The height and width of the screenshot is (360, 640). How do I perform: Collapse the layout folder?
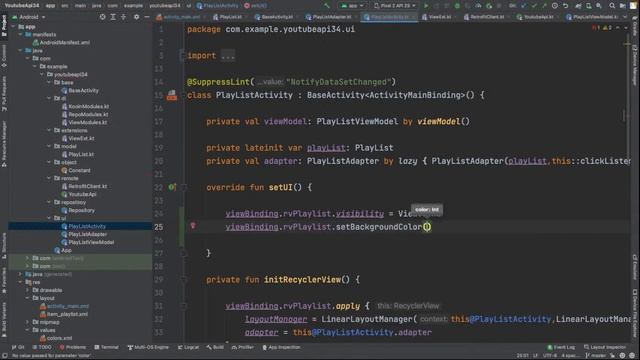(x=28, y=298)
